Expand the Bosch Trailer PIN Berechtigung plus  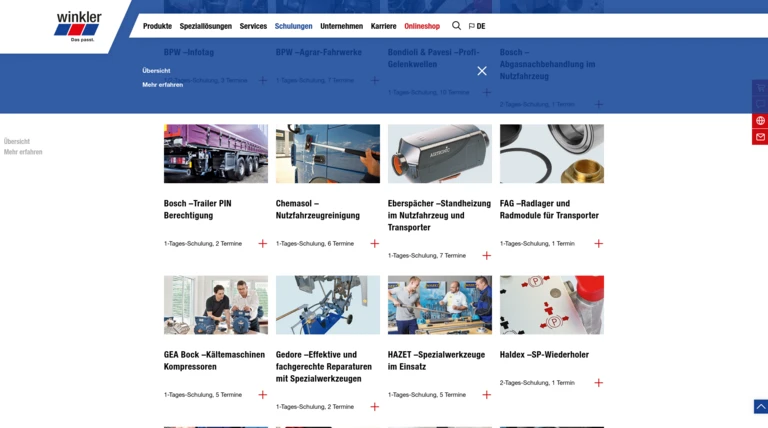click(263, 243)
